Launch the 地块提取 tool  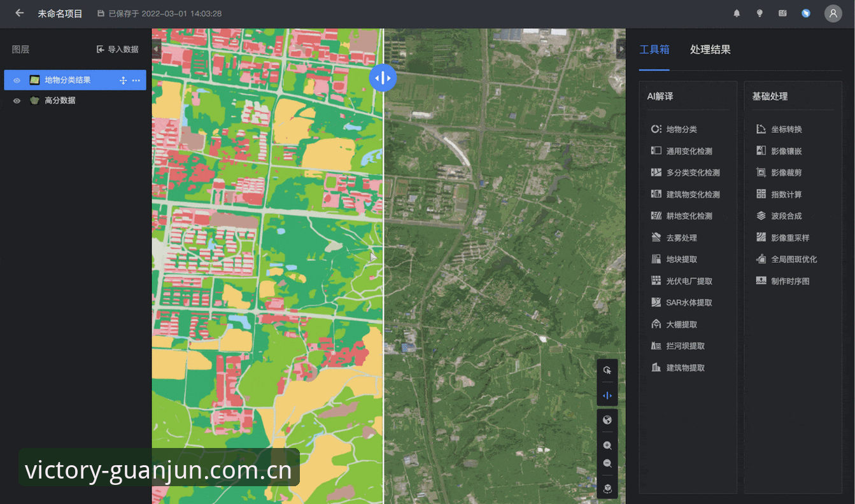(x=674, y=259)
